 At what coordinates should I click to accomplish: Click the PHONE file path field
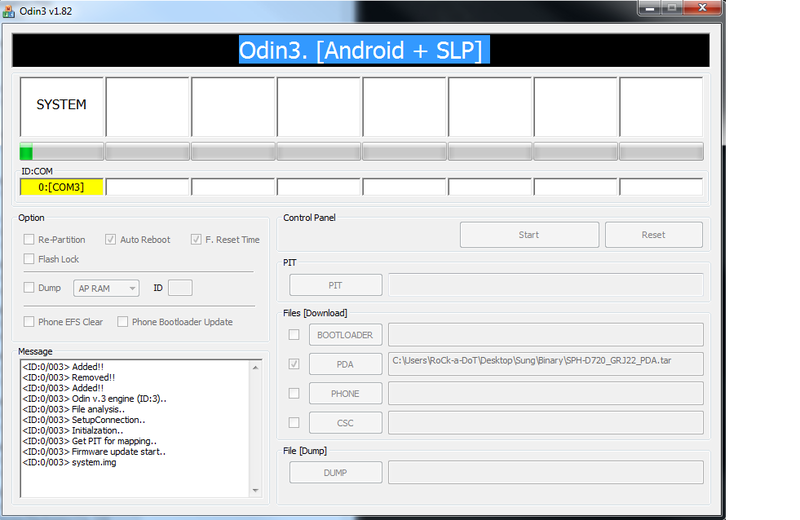[x=546, y=393]
